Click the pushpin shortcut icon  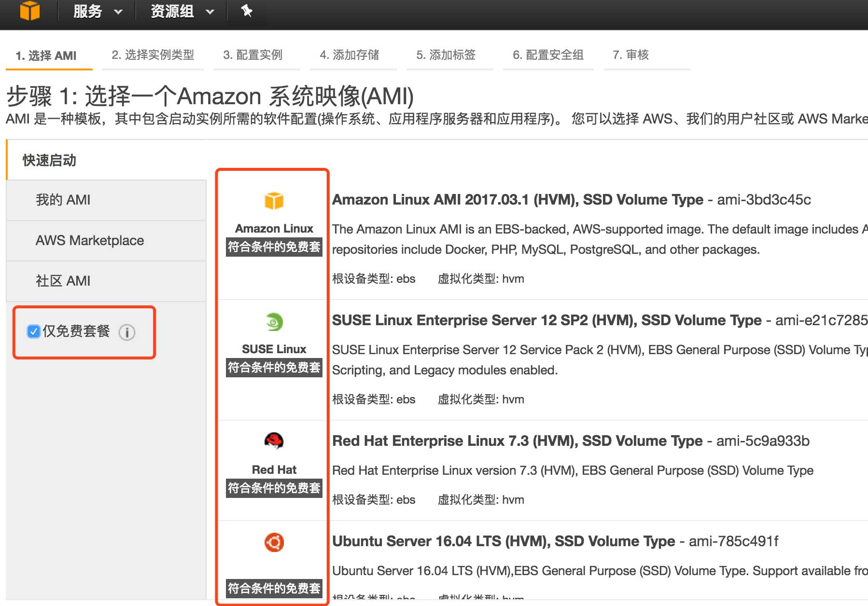point(247,11)
